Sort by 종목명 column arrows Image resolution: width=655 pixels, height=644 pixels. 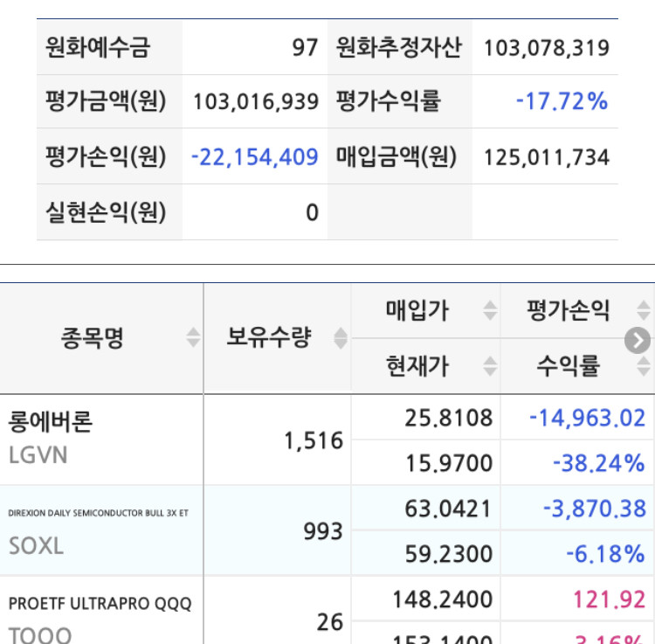193,337
